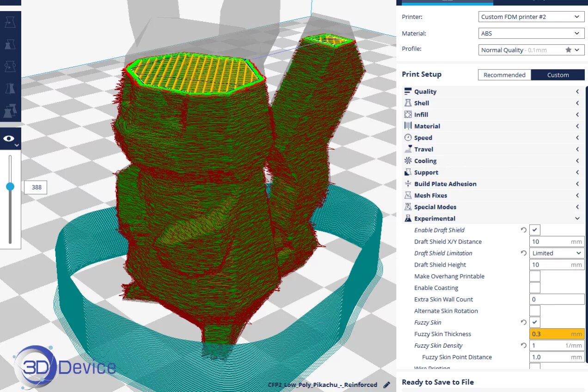Open the Printer dropdown
The image size is (588, 392).
[531, 17]
